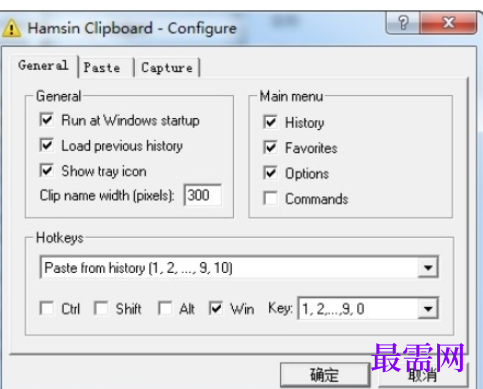
Task: Toggle Favorites in Main menu
Action: [x=270, y=147]
